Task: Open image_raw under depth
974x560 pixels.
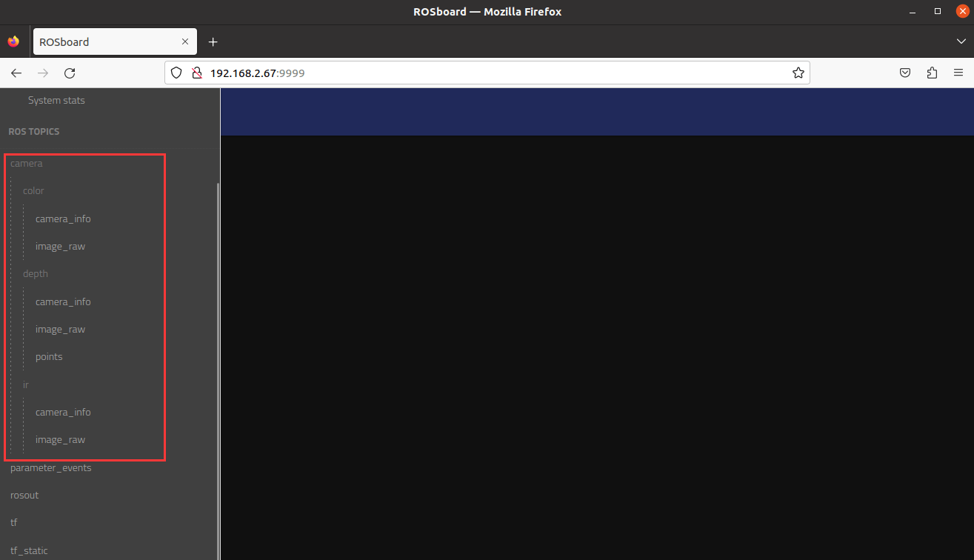Action: 60,330
